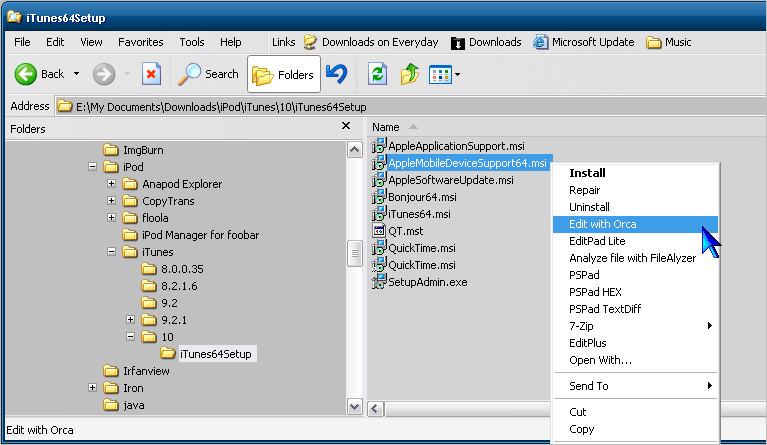
Task: Click the file list scroll left arrow
Action: tap(376, 408)
